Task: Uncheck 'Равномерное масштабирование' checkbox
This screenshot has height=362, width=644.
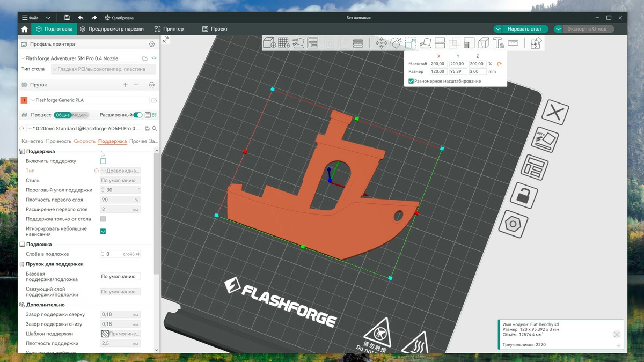Action: pos(411,81)
